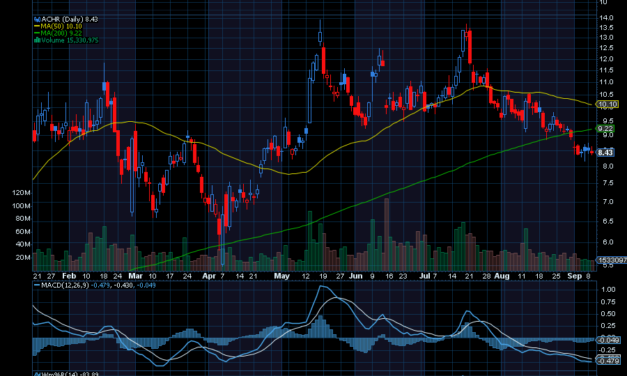This screenshot has height=376, width=627.
Task: Click the 8.0 price axis label
Action: point(608,166)
